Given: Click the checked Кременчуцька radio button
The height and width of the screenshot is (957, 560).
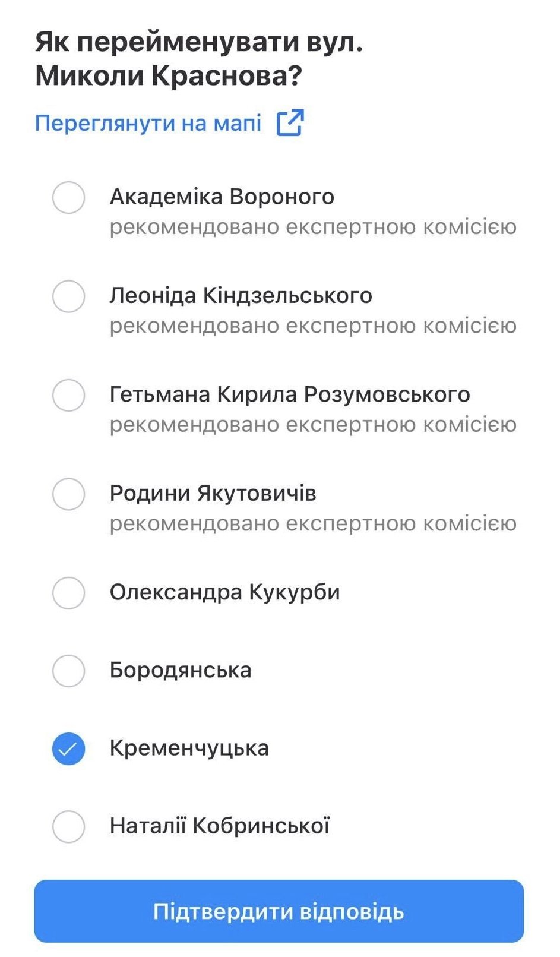Looking at the screenshot, I should click(68, 748).
